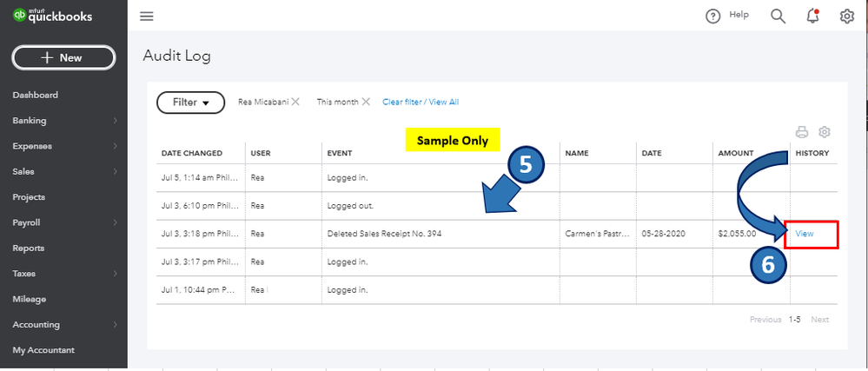Open Reports from the sidebar

point(29,248)
